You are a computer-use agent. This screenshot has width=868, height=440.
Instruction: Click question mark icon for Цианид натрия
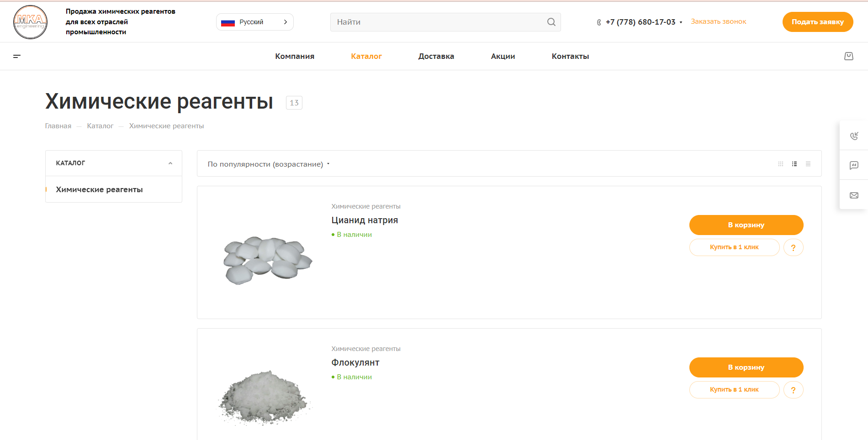pos(793,247)
